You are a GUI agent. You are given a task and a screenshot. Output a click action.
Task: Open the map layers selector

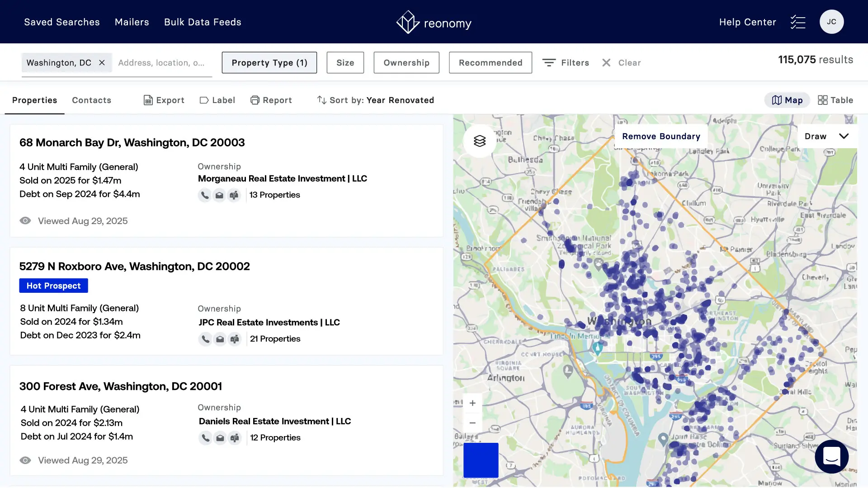tap(479, 141)
